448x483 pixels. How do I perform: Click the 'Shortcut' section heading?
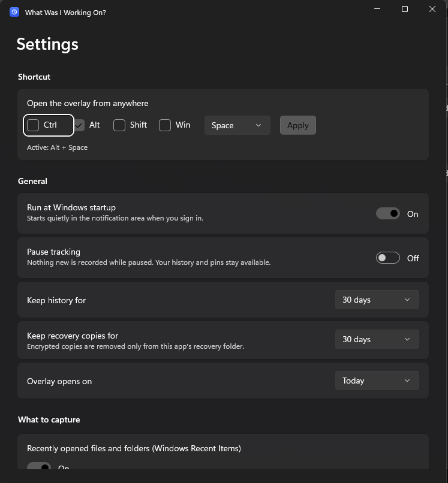tap(34, 77)
